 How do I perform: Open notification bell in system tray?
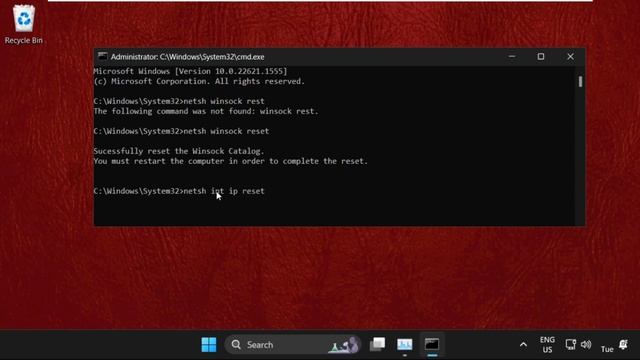(x=623, y=345)
